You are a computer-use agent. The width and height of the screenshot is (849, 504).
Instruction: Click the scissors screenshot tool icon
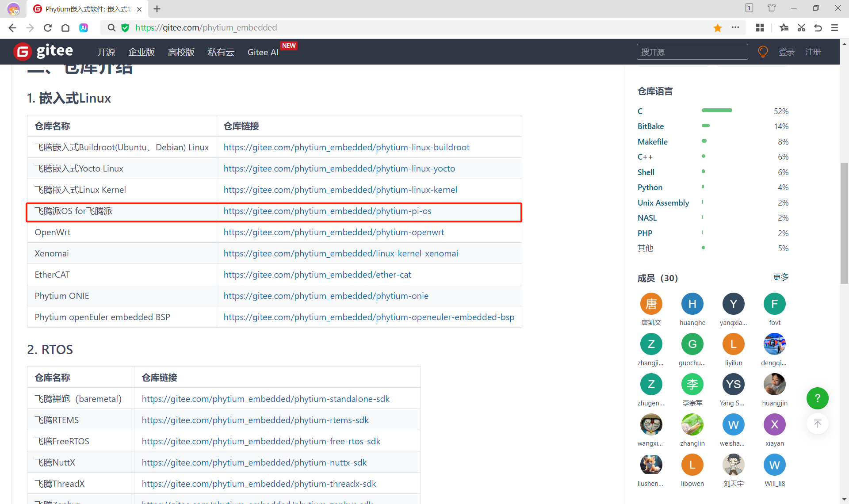pos(801,28)
